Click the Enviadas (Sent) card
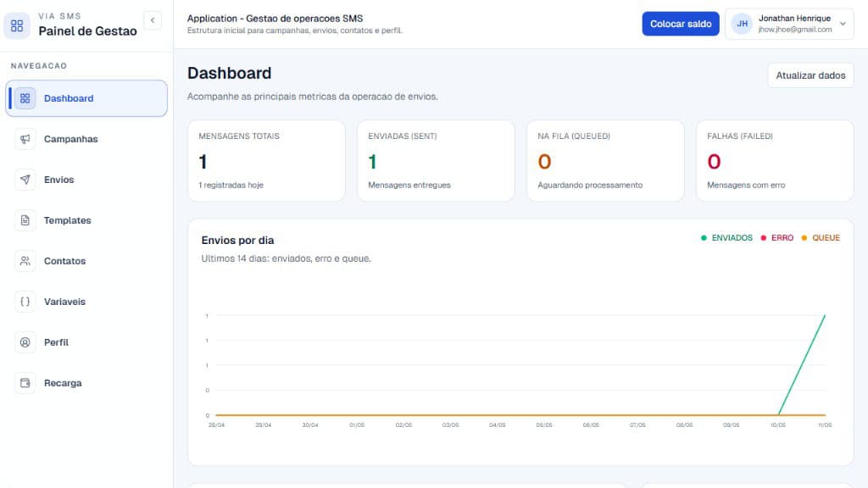 pyautogui.click(x=436, y=160)
